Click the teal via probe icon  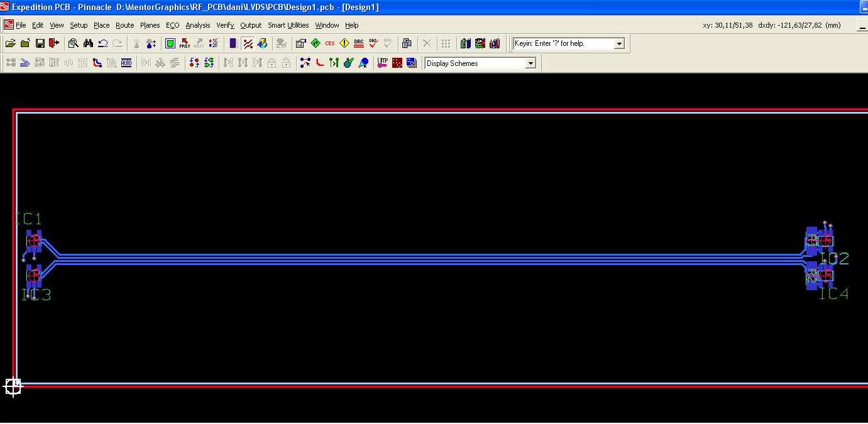[349, 63]
